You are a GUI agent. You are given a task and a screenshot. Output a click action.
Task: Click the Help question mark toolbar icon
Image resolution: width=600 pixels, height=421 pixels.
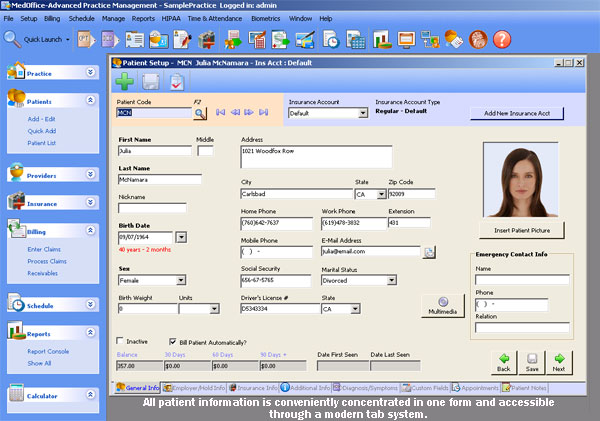pos(502,39)
